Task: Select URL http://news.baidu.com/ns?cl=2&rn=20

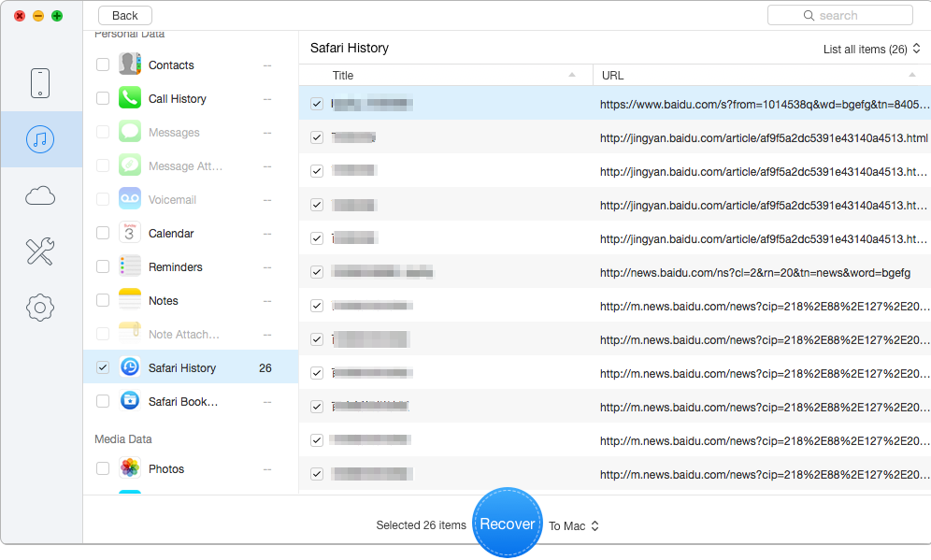Action: tap(754, 273)
